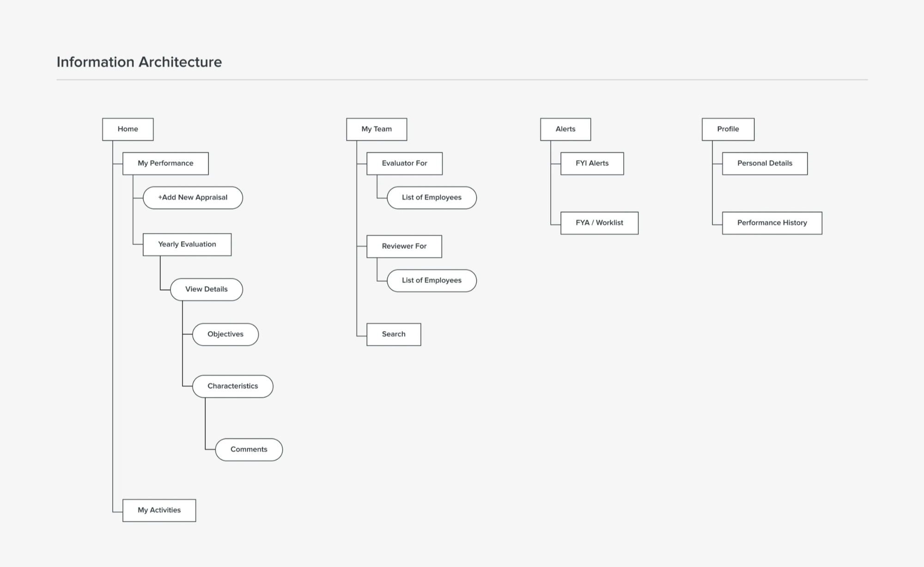Select List of Employees under Evaluator For
Screen dimensions: 924x567
(x=432, y=198)
